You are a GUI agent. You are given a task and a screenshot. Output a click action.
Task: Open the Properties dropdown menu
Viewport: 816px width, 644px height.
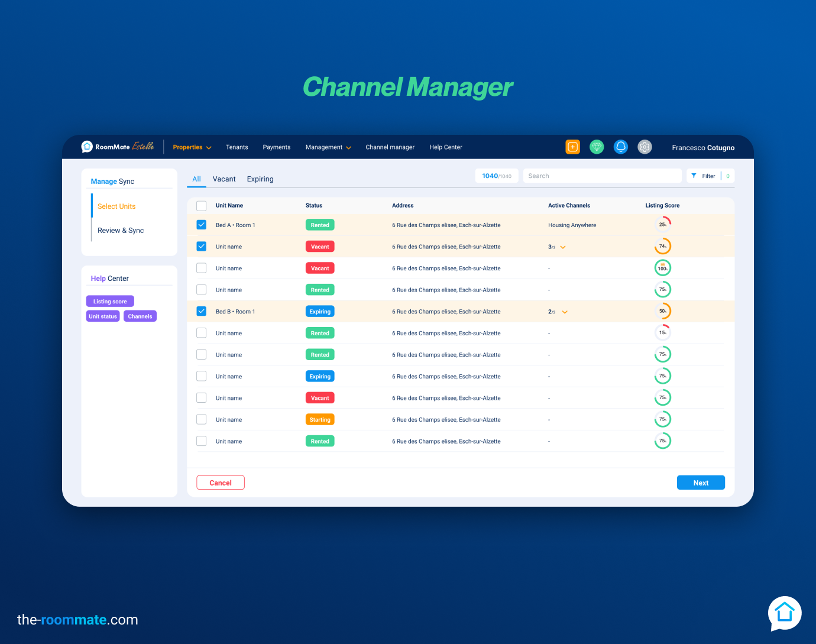coord(192,147)
